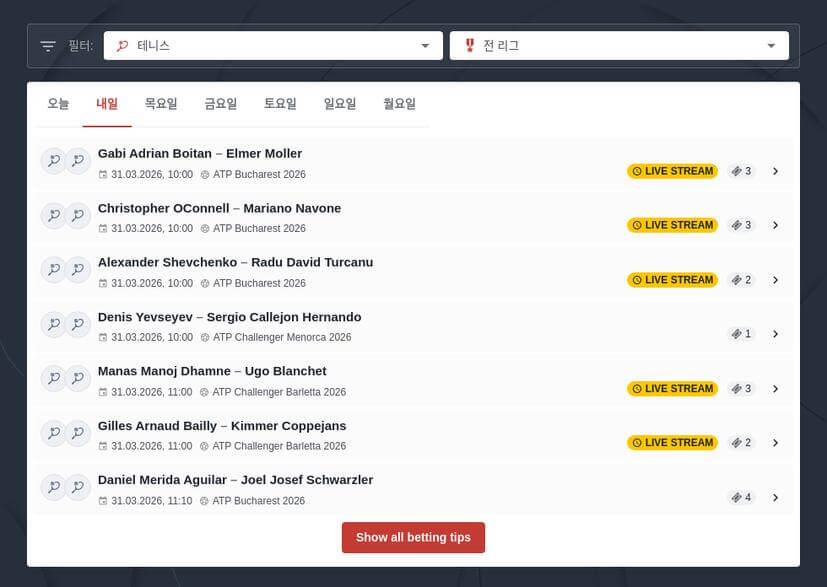The image size is (827, 587).
Task: Open the 테니스 sport dropdown
Action: tap(273, 46)
